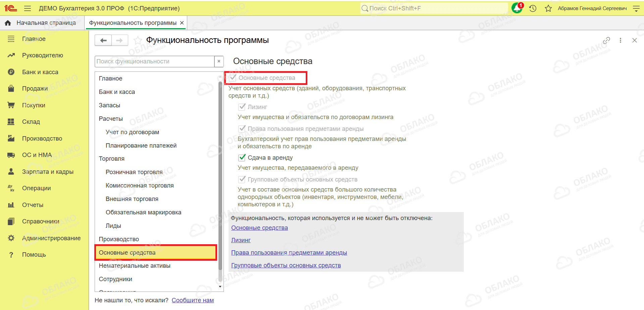
Task: Select Учет по договорам item
Action: tap(156, 132)
